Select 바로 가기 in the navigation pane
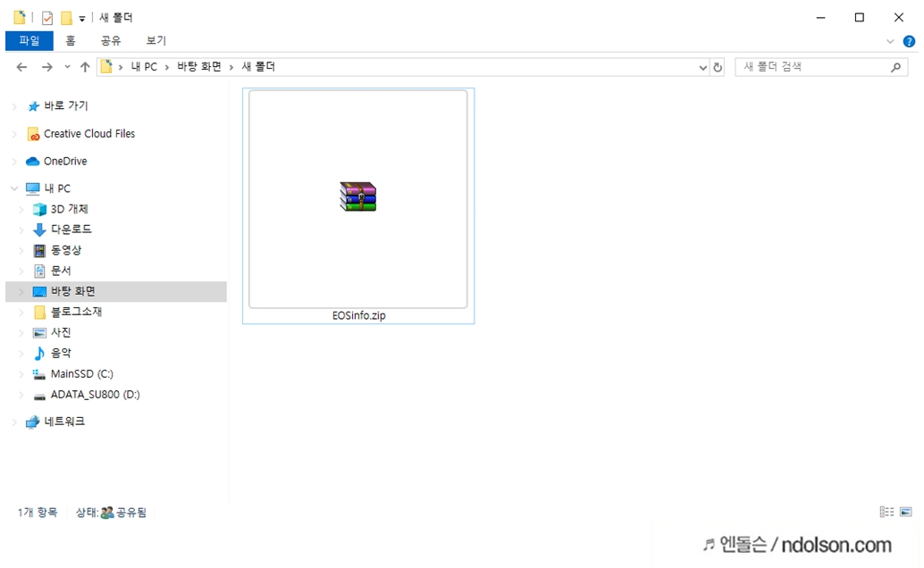This screenshot has height=568, width=924. pos(65,106)
